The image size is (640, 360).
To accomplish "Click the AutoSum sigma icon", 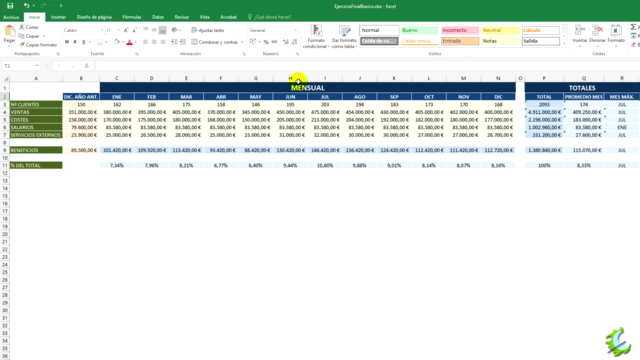I will [x=633, y=27].
